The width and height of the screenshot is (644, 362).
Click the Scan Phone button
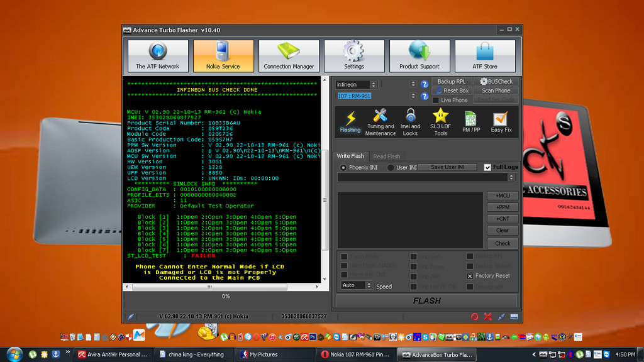(496, 90)
